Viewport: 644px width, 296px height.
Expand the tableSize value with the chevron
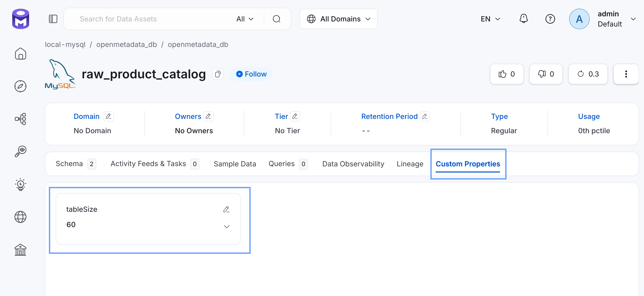pyautogui.click(x=227, y=226)
